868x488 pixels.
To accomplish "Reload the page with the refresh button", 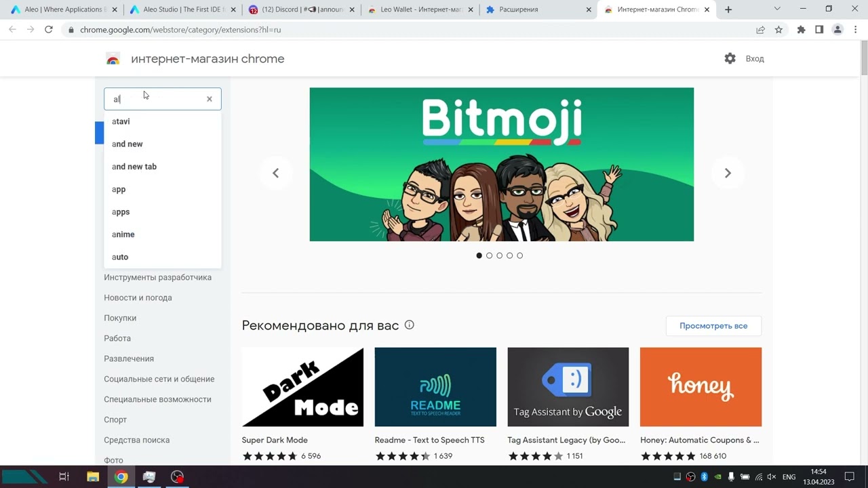I will [49, 30].
